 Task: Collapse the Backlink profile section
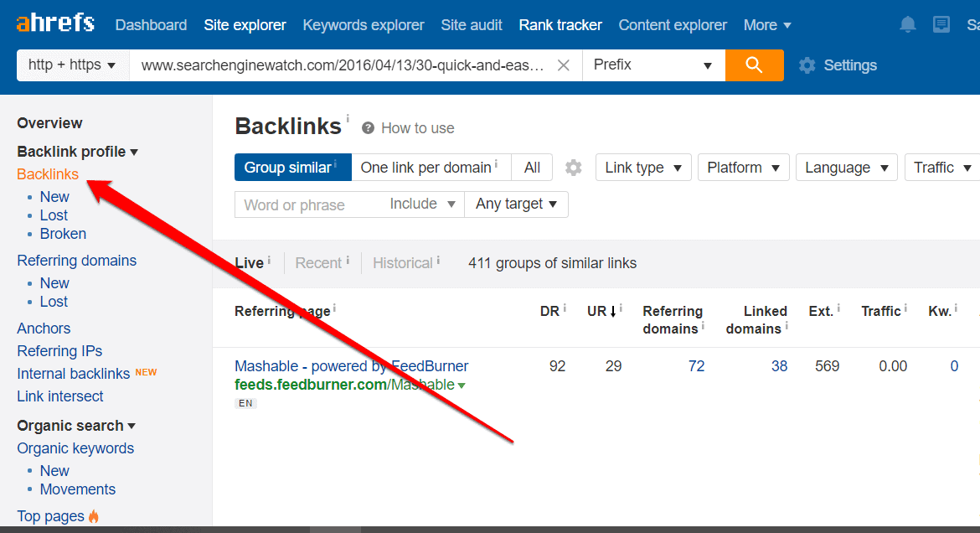coord(78,152)
